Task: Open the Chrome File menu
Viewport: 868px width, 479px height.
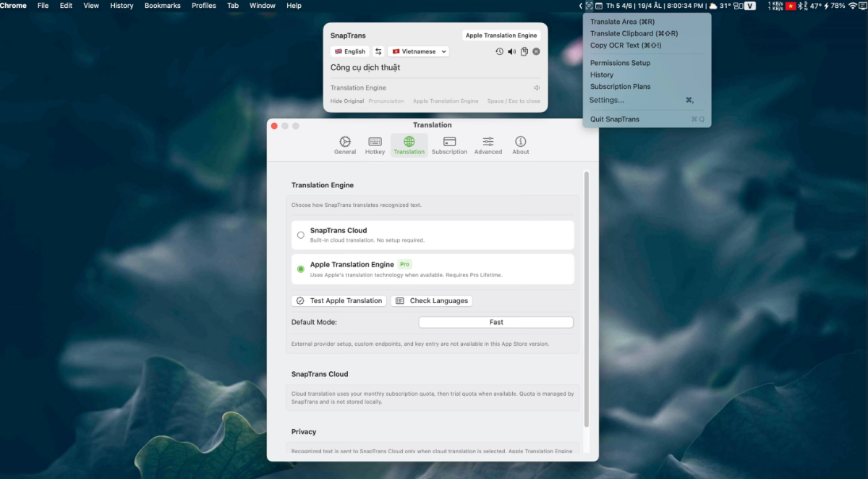Action: (43, 6)
